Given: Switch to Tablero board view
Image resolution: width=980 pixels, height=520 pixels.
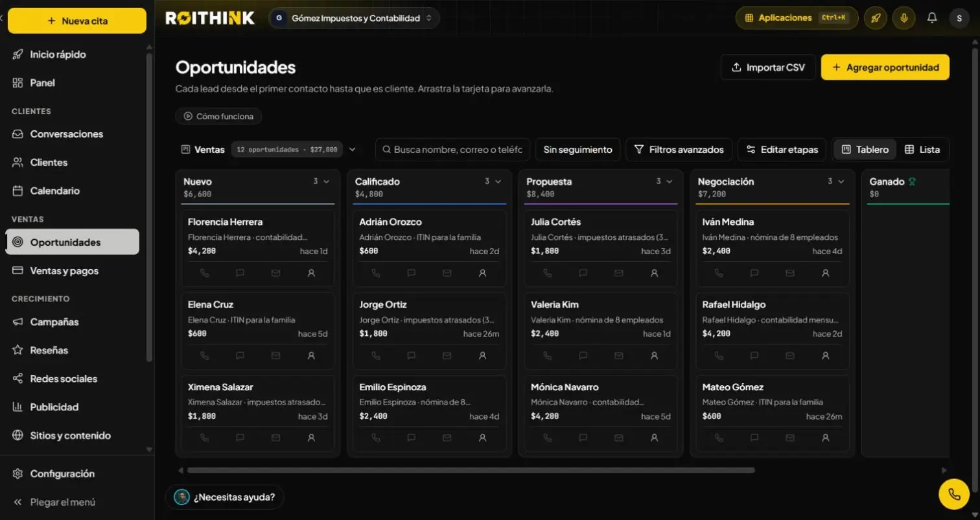Looking at the screenshot, I should click(865, 150).
